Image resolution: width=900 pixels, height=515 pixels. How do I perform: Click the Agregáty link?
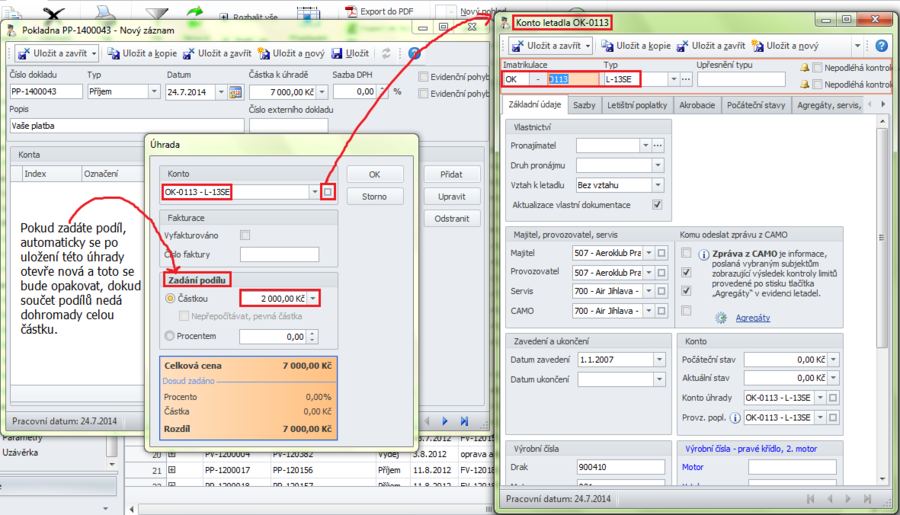tap(753, 317)
